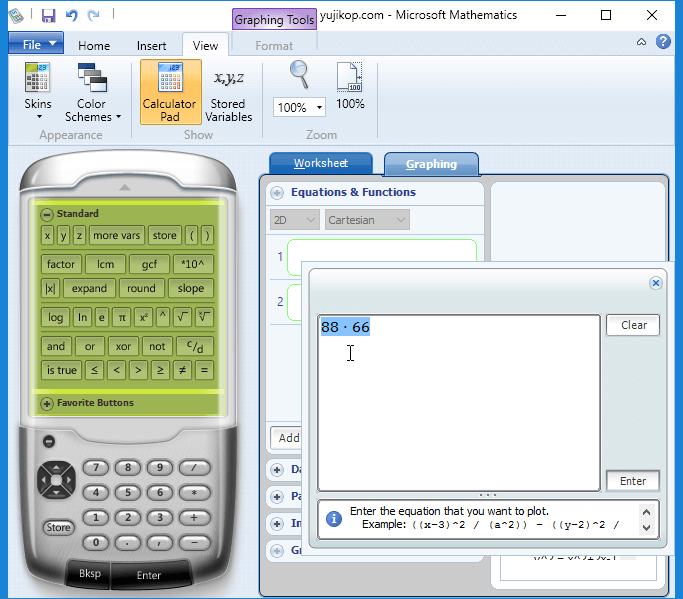Click the is true button
Viewport: 683px width, 599px height.
point(61,371)
